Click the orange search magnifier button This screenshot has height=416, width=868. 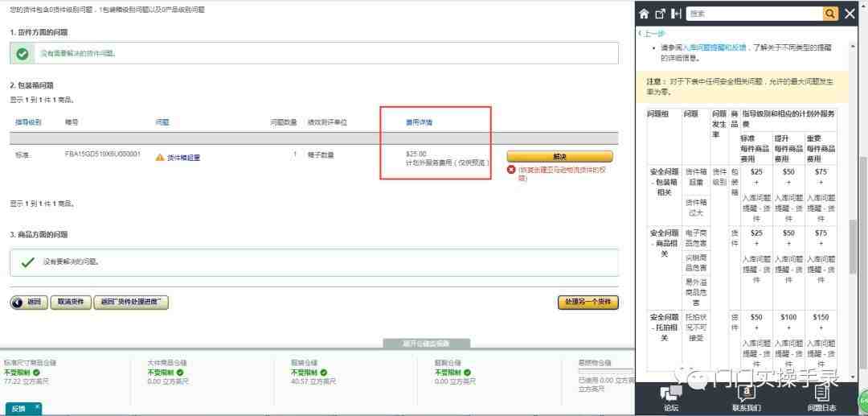(830, 14)
